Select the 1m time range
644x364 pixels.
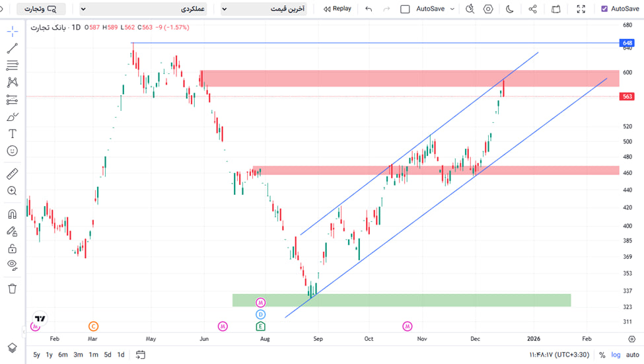[x=93, y=355]
